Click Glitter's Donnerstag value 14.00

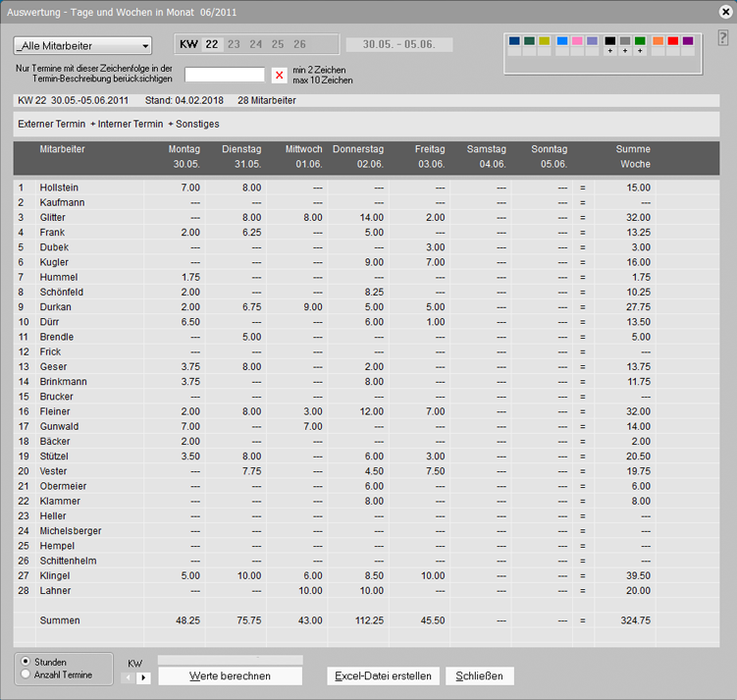[372, 217]
